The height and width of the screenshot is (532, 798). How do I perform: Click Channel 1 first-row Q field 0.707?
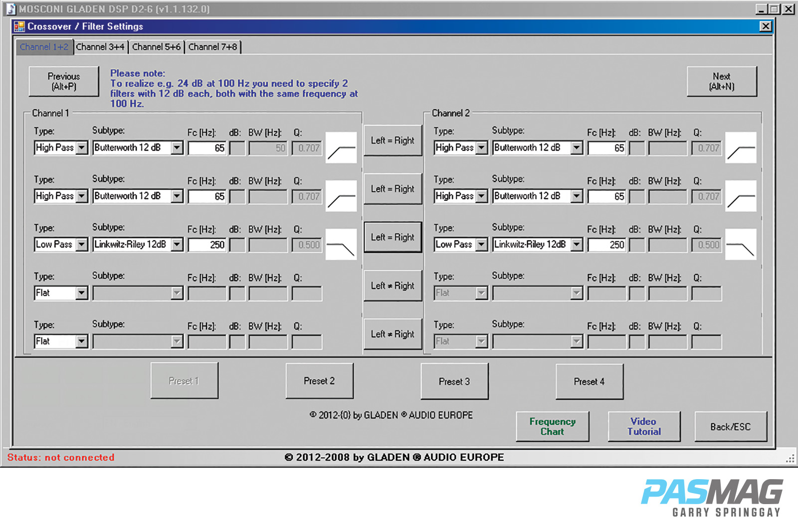tap(307, 148)
